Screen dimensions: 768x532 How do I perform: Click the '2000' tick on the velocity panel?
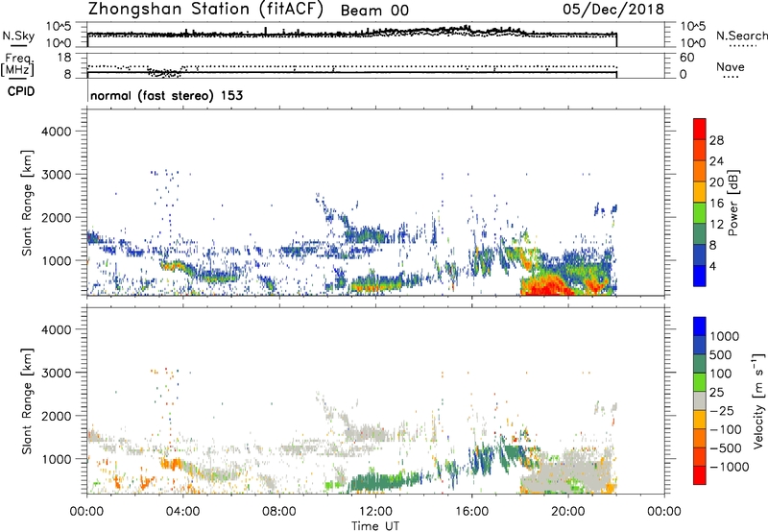pos(56,416)
